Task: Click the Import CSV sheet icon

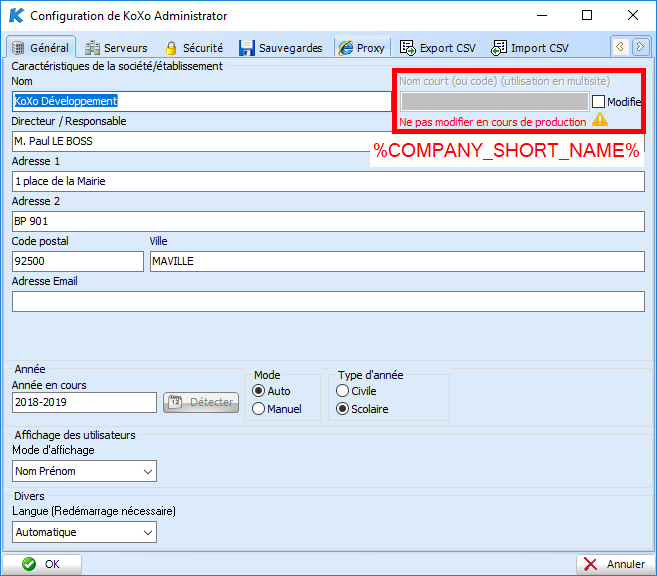Action: pyautogui.click(x=499, y=48)
